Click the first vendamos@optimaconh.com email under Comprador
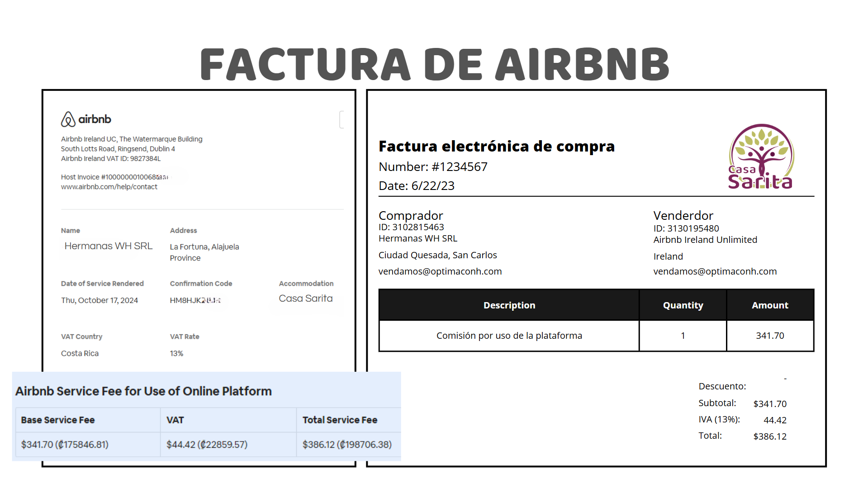 (440, 271)
